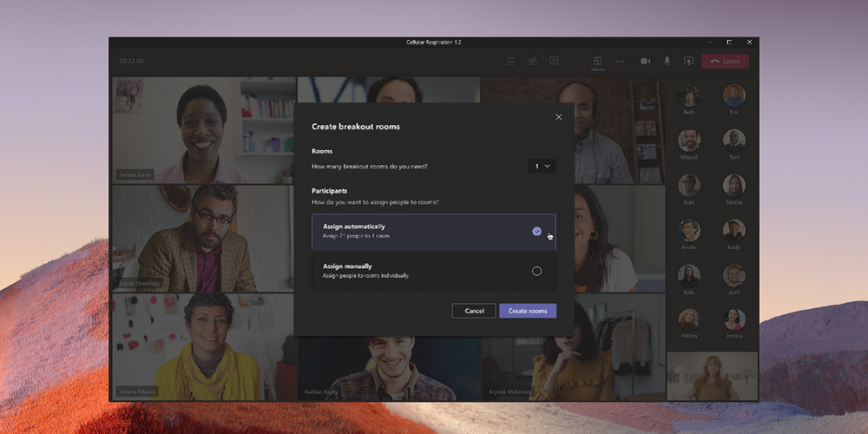The height and width of the screenshot is (434, 868).
Task: Click the share content icon
Action: 688,62
